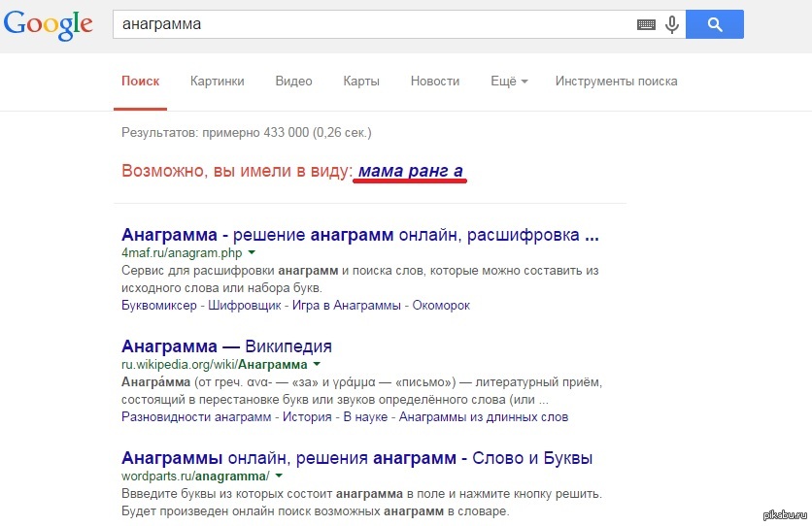This screenshot has height=526, width=812.
Task: Open the Карты tab
Action: [361, 82]
